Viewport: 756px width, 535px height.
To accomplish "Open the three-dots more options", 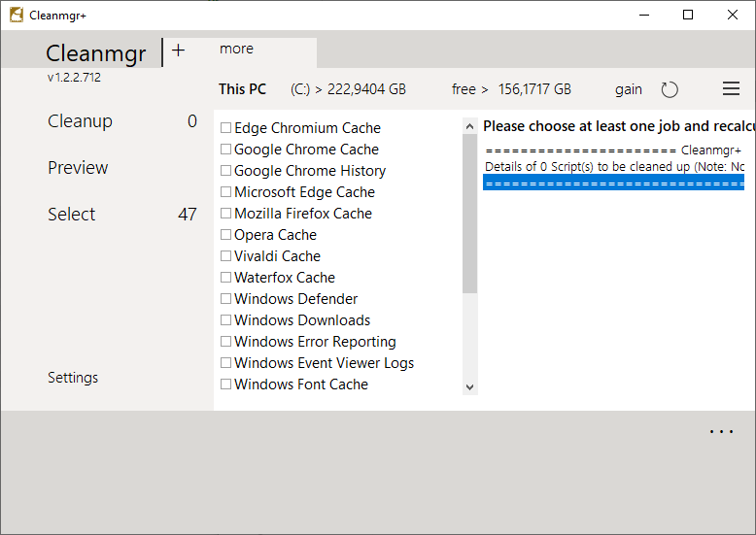I will (x=721, y=432).
